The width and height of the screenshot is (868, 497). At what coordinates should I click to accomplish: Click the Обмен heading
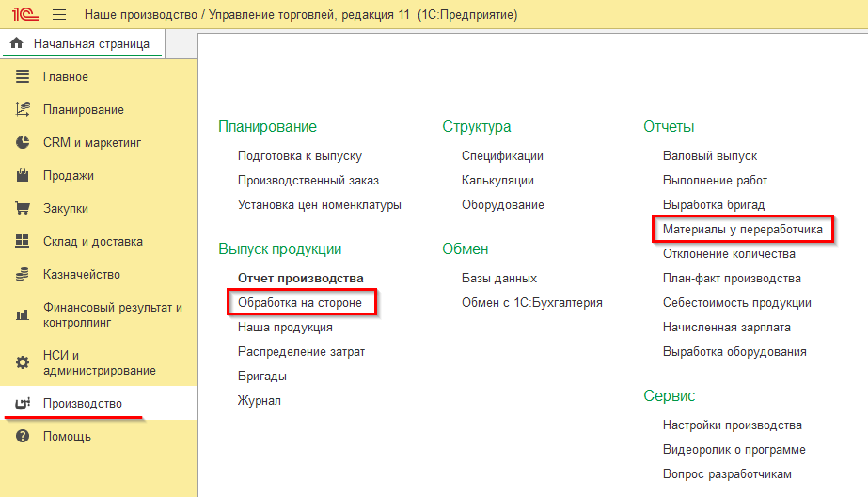(x=465, y=248)
